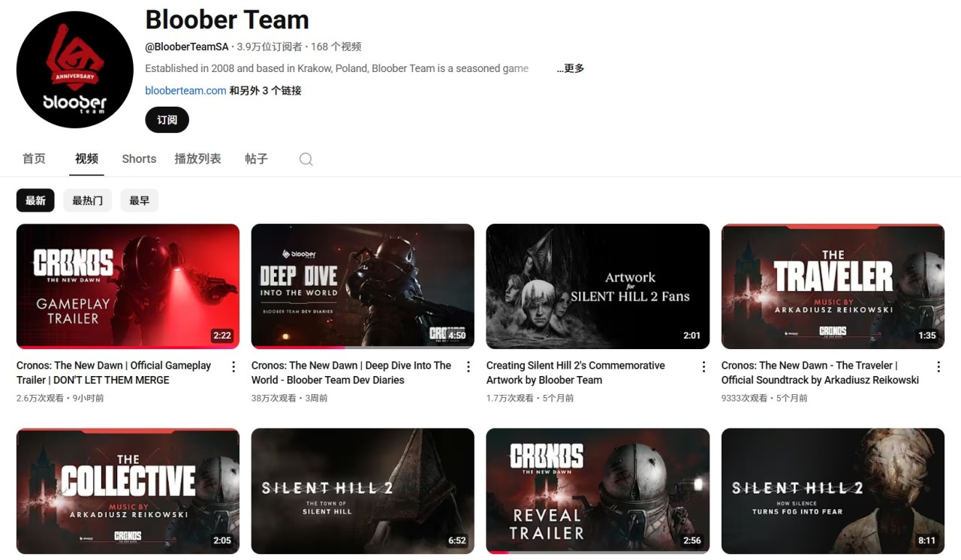Play the Cronos Gameplay Trailer thumbnail
This screenshot has height=560, width=961.
(x=128, y=286)
